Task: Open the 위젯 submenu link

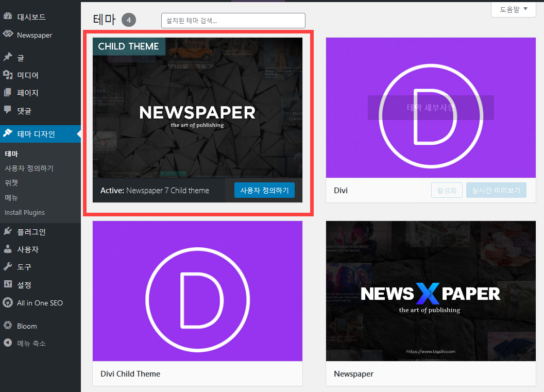Action: pyautogui.click(x=11, y=183)
